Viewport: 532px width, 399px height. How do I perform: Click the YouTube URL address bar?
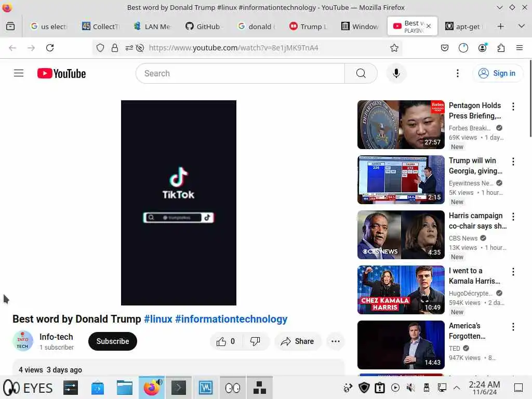(x=233, y=48)
